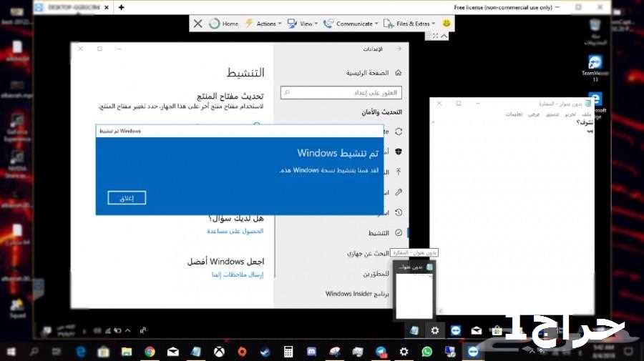644x361 pixels.
Task: Click local taskbar search icon
Action: (34, 352)
